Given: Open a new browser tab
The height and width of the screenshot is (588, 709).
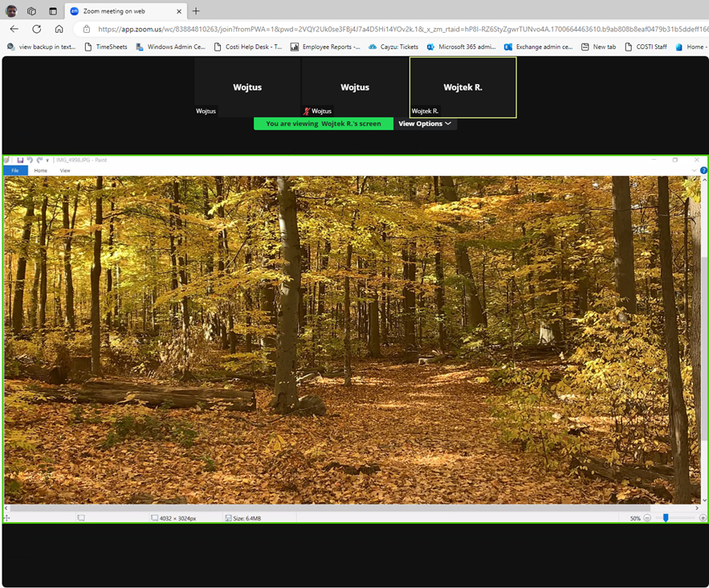Looking at the screenshot, I should [196, 11].
